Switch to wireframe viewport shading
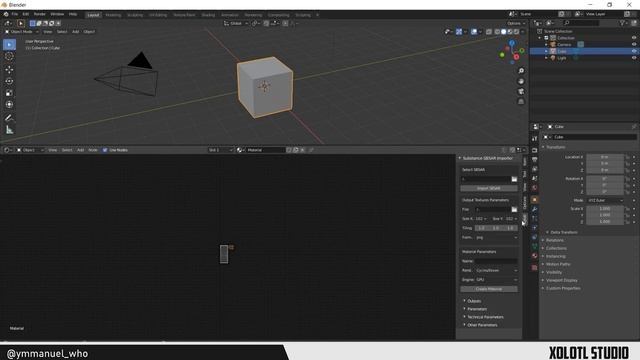 pos(497,31)
